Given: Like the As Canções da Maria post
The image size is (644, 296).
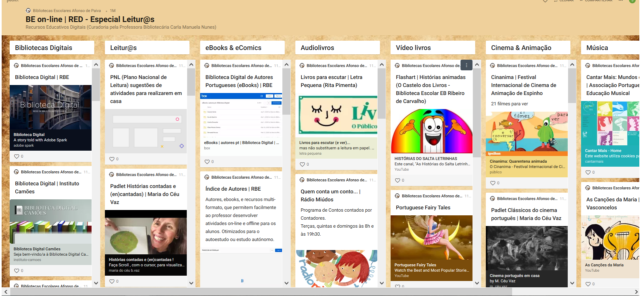Looking at the screenshot, I should (x=588, y=284).
